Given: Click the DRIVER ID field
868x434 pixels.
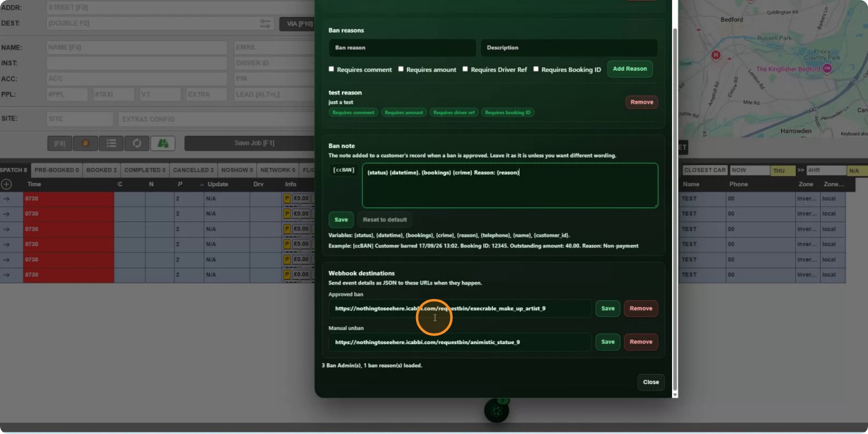Looking at the screenshot, I should [274, 63].
